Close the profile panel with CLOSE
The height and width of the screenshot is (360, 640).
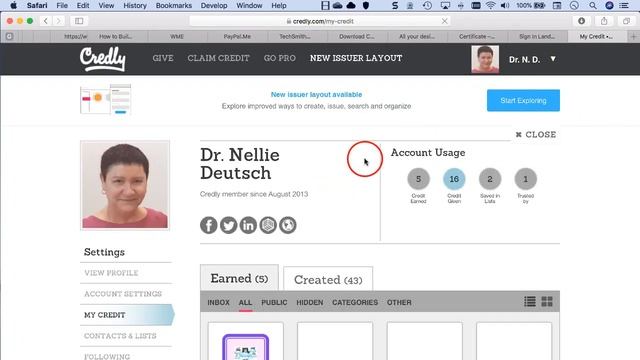[536, 134]
